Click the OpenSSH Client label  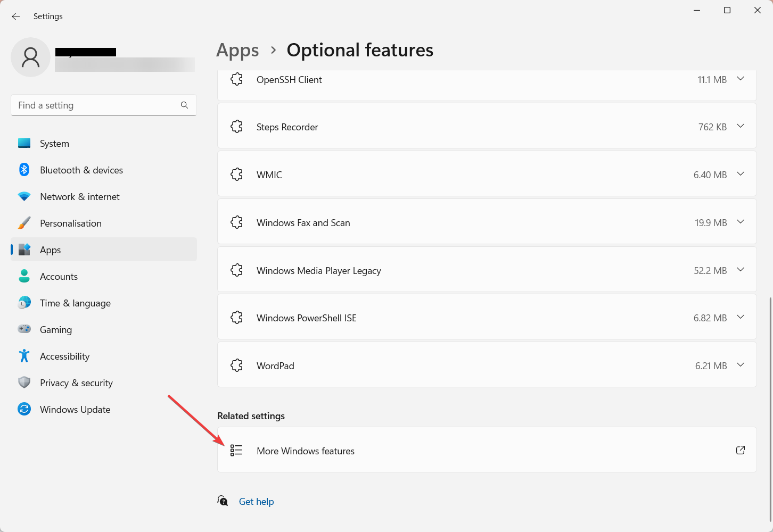tap(289, 80)
